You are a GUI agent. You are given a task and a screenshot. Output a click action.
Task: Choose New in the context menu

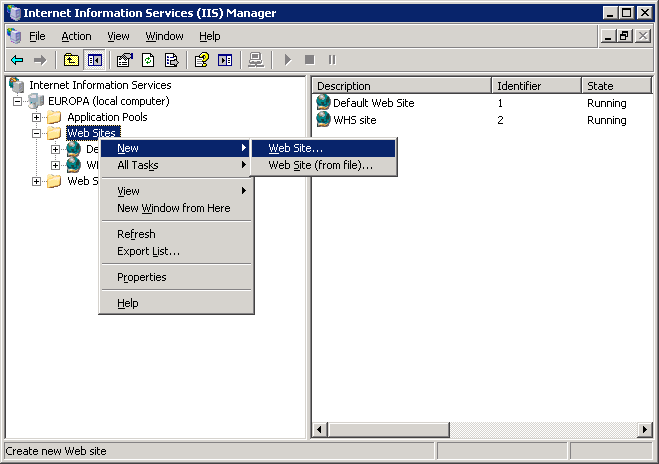tap(176, 148)
